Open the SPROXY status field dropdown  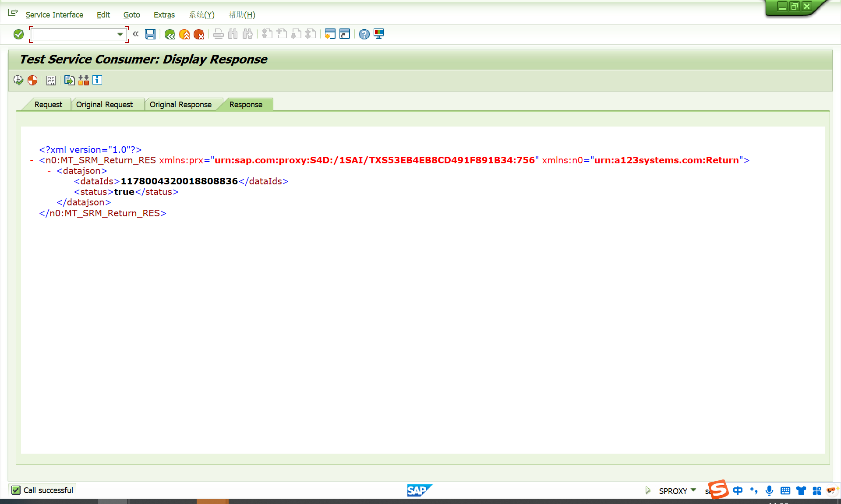(x=693, y=490)
